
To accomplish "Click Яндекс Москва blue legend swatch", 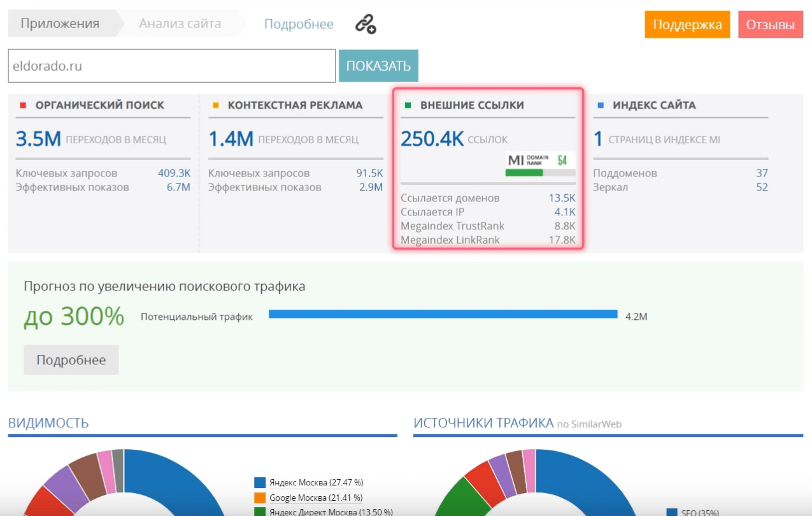I will [x=259, y=482].
